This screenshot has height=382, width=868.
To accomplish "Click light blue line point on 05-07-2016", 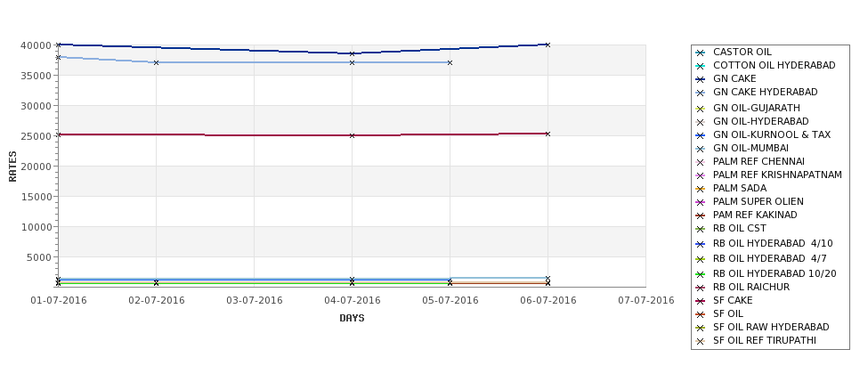I will tap(450, 62).
